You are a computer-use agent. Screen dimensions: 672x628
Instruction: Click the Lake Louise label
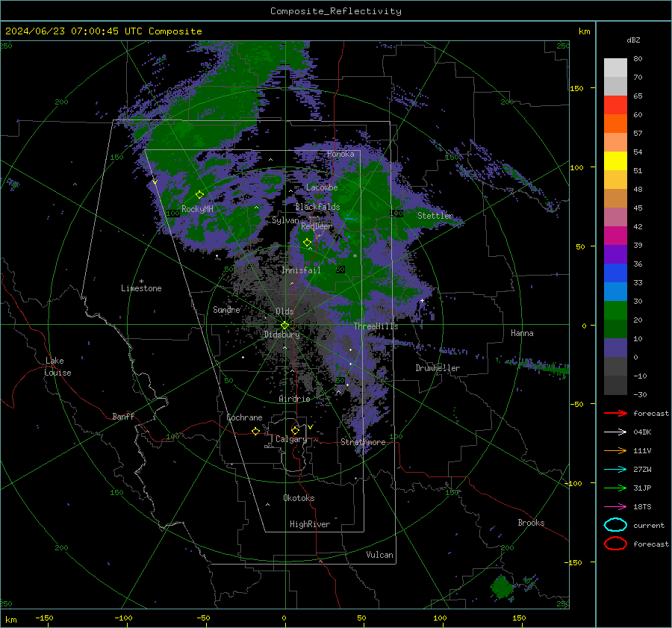57,367
